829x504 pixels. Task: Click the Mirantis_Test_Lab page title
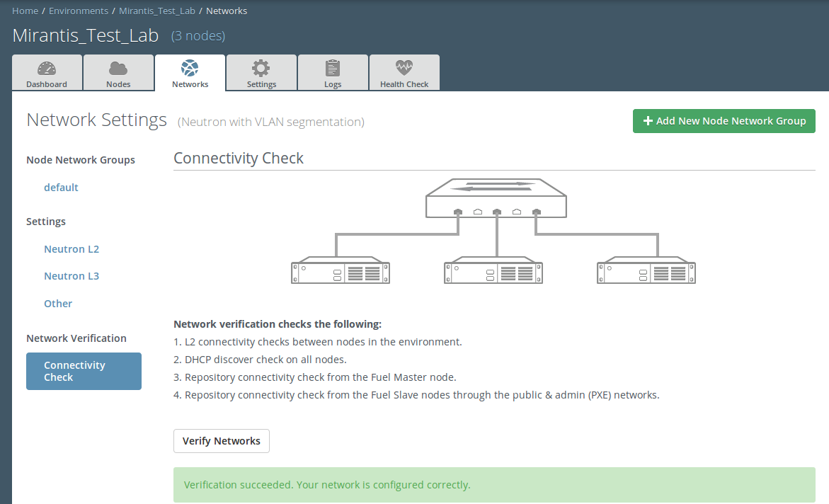pyautogui.click(x=86, y=35)
